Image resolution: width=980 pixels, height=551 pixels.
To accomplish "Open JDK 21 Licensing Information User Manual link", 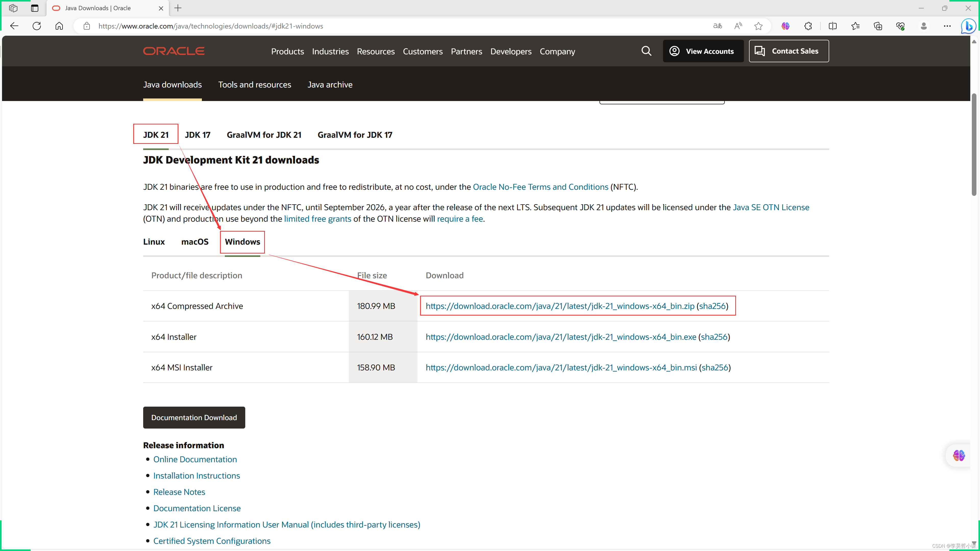I will (287, 524).
